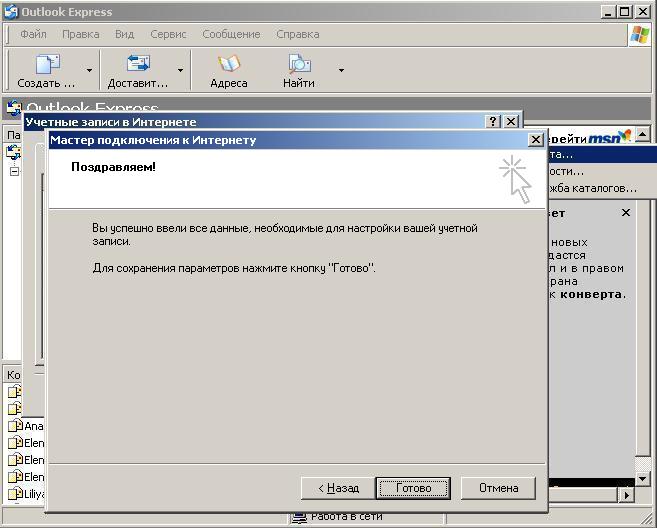Open the Файл menu
Image resolution: width=657 pixels, height=528 pixels.
[x=33, y=34]
